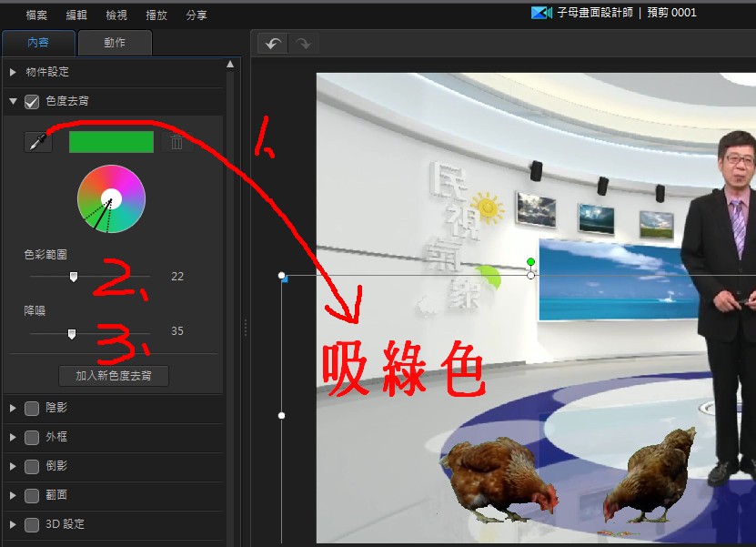Click the 降噪 slider handle
756x547 pixels.
[x=72, y=333]
